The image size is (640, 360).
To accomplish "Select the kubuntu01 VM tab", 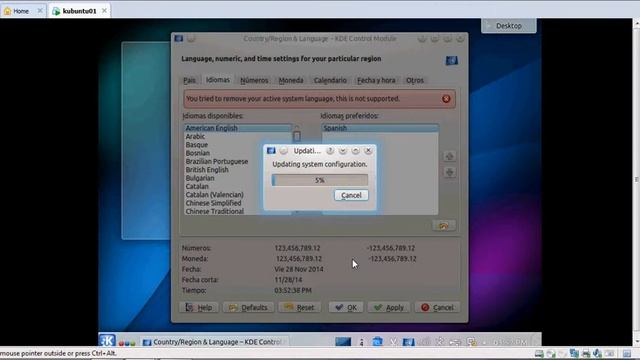I will 79,11.
